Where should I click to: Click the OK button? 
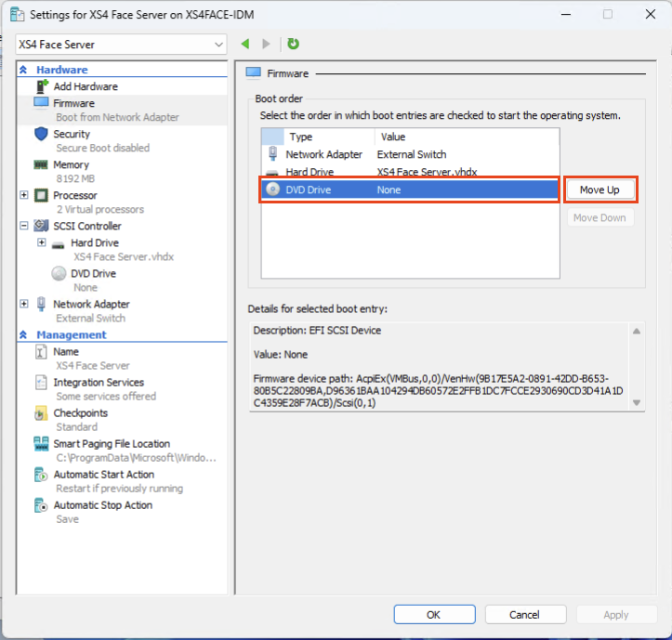tap(434, 615)
